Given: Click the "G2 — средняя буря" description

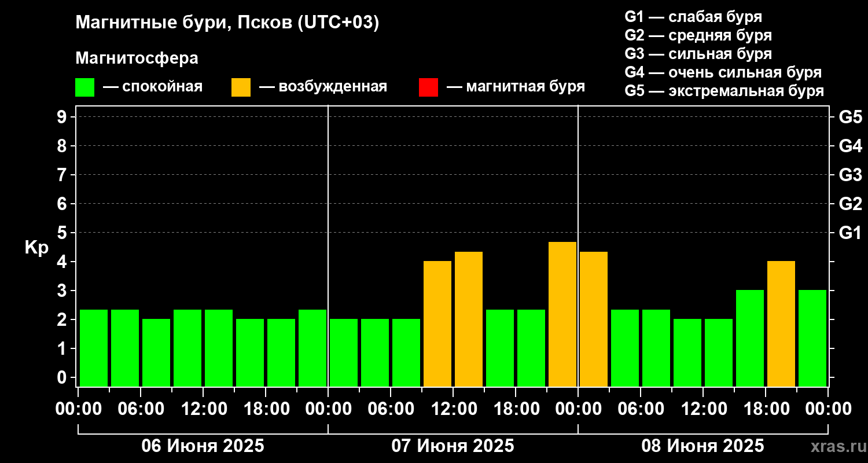Looking at the screenshot, I should point(698,35).
